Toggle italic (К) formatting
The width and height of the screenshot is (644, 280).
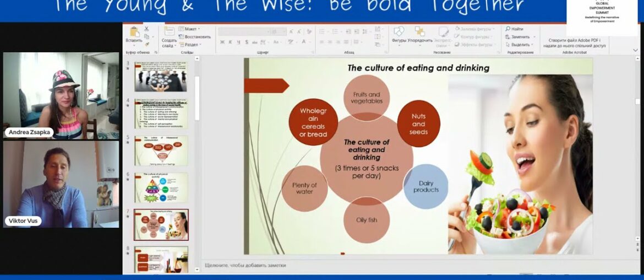[x=230, y=42]
